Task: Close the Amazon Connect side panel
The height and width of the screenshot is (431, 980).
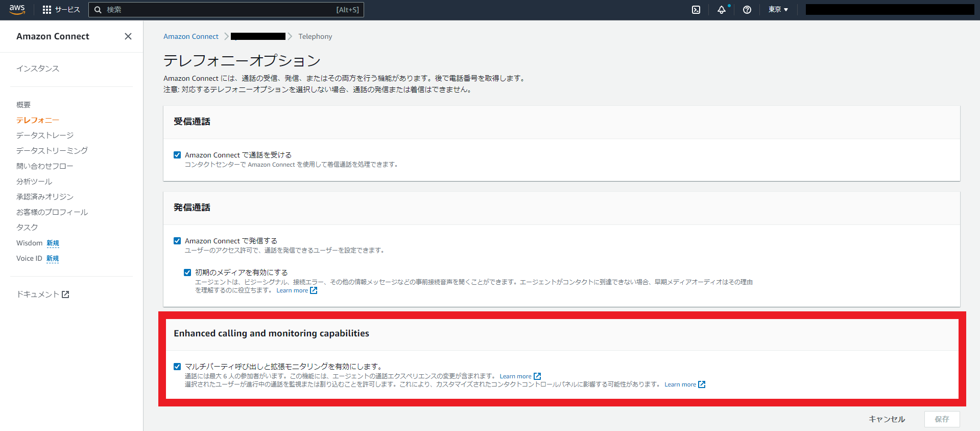Action: pos(128,36)
